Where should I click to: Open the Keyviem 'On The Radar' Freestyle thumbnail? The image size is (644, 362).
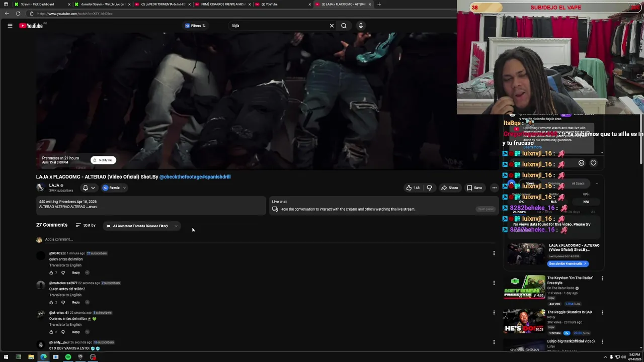point(524,287)
